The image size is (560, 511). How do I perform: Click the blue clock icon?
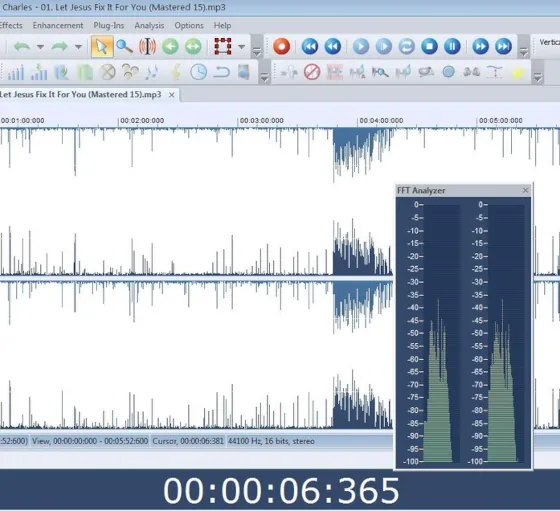[199, 72]
